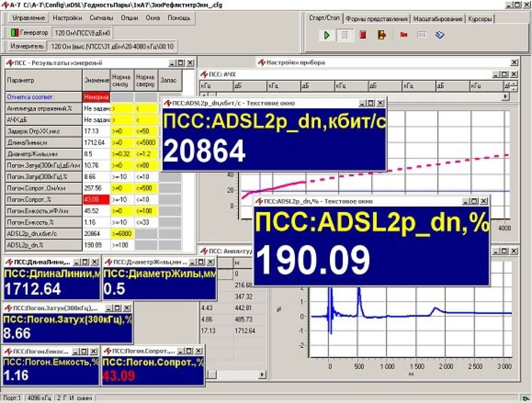Close the Настройки прибора panel
The width and height of the screenshot is (532, 403).
514,62
